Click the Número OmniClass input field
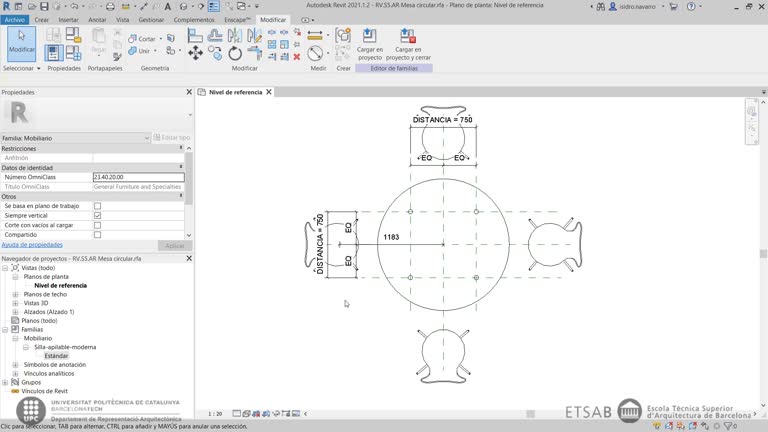 pos(137,177)
